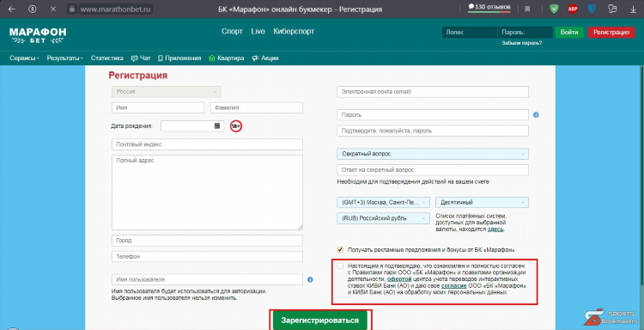The image size is (644, 330).
Task: Stop page loading with the X icon
Action: 52,9
